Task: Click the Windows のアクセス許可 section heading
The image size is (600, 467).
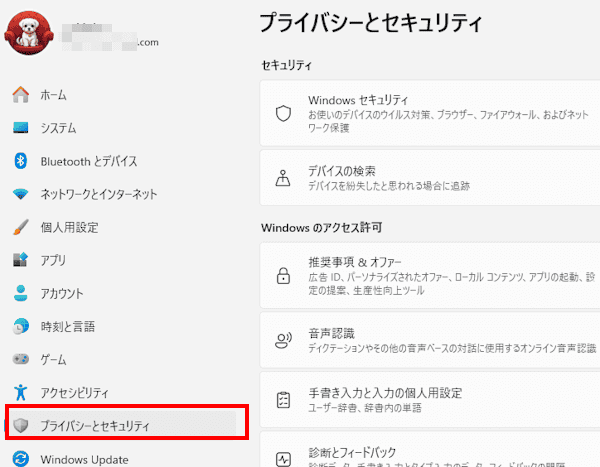Action: click(321, 228)
